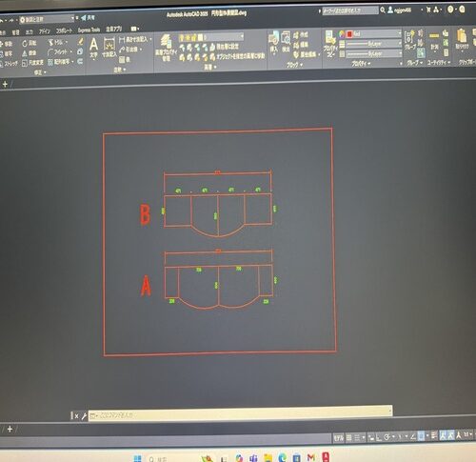Toggle lineweight display in status bar
476x462 pixels.
click(x=434, y=435)
